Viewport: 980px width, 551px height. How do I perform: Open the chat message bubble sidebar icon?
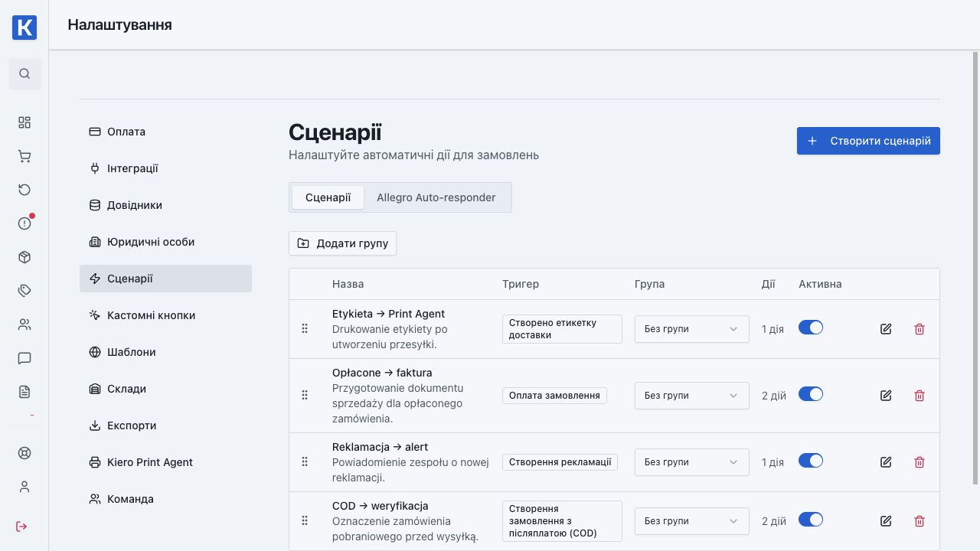coord(24,358)
